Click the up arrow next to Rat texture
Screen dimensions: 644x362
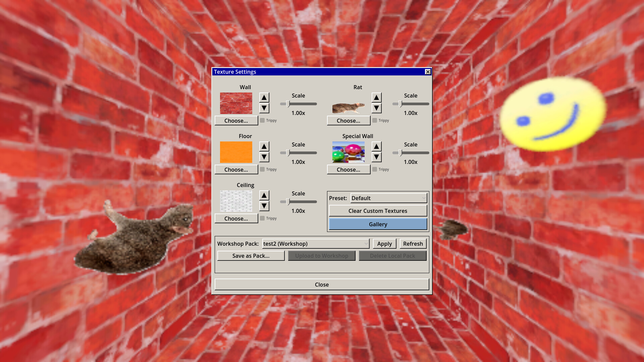pos(376,98)
